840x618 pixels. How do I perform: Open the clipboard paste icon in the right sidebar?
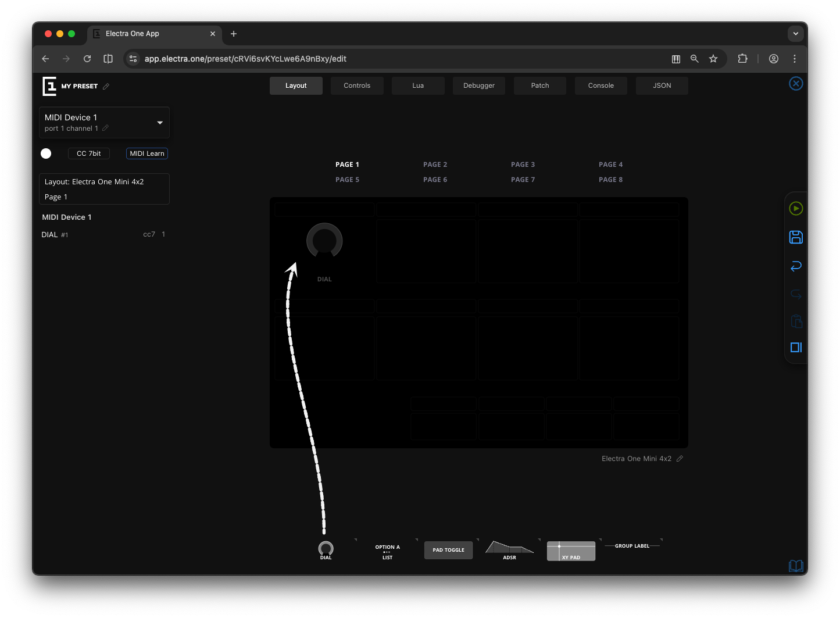tap(796, 321)
